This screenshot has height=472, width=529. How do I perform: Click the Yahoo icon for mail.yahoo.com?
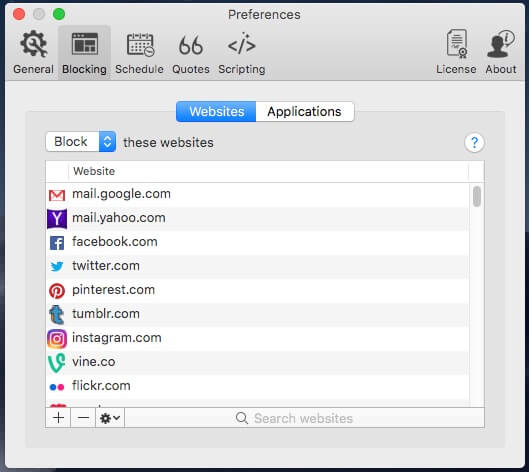pos(57,219)
